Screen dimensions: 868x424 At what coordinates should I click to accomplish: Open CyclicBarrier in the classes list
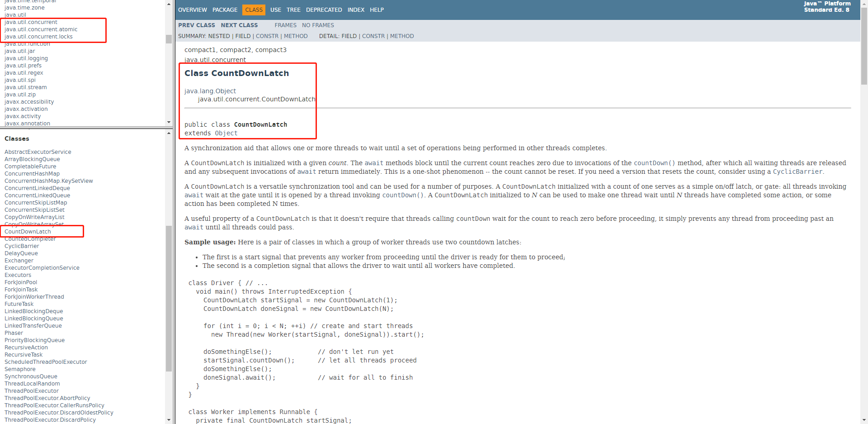point(22,246)
